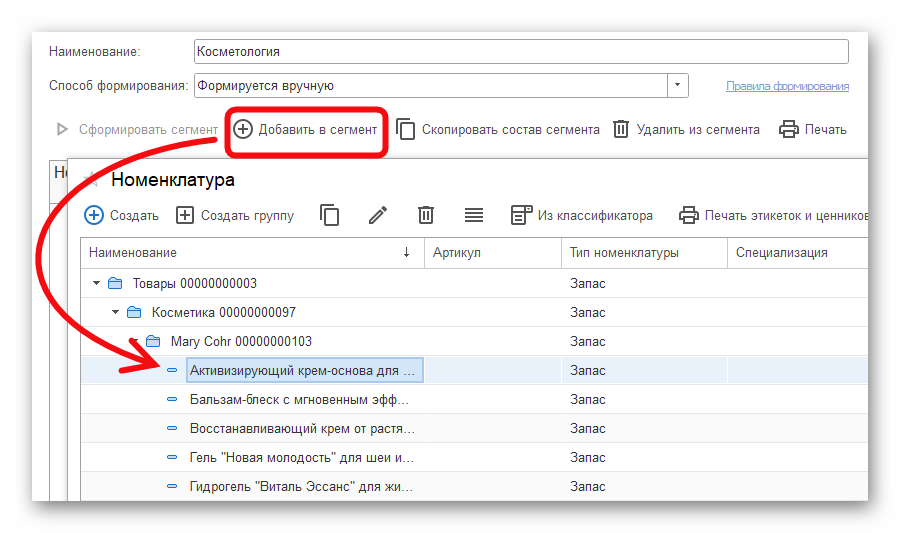Select Восстанавливающий крем от растя… item
Viewport: 900px width, 533px height.
302,429
